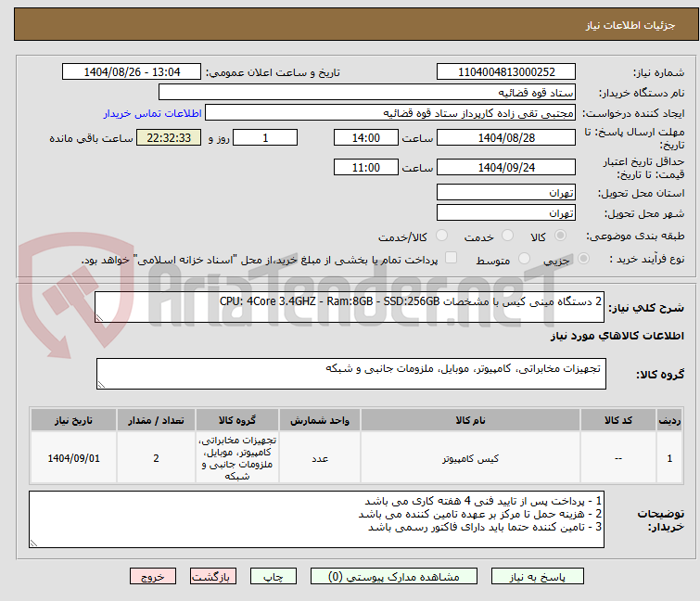This screenshot has height=601, width=700.
Task: Click the اطلاعات کالاهای مورد نیاز heading
Action: tap(617, 336)
